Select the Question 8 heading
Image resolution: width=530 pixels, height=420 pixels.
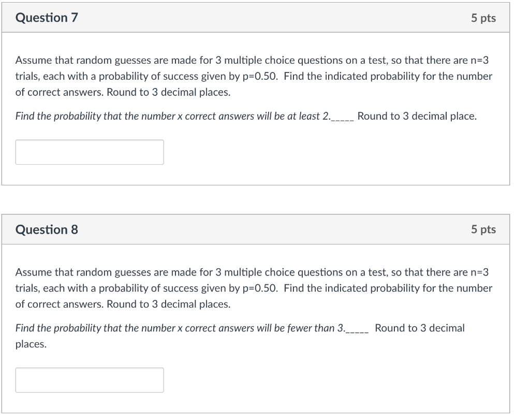(x=47, y=229)
